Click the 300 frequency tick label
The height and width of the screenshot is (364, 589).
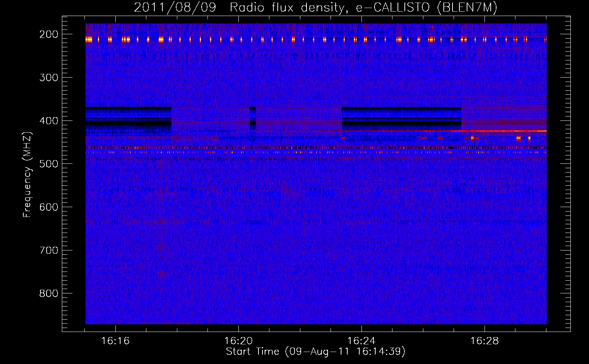click(x=49, y=78)
